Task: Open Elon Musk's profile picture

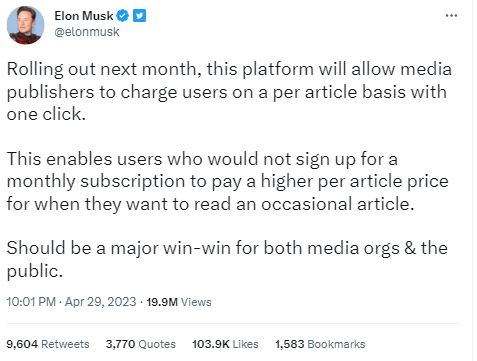Action: tap(25, 25)
